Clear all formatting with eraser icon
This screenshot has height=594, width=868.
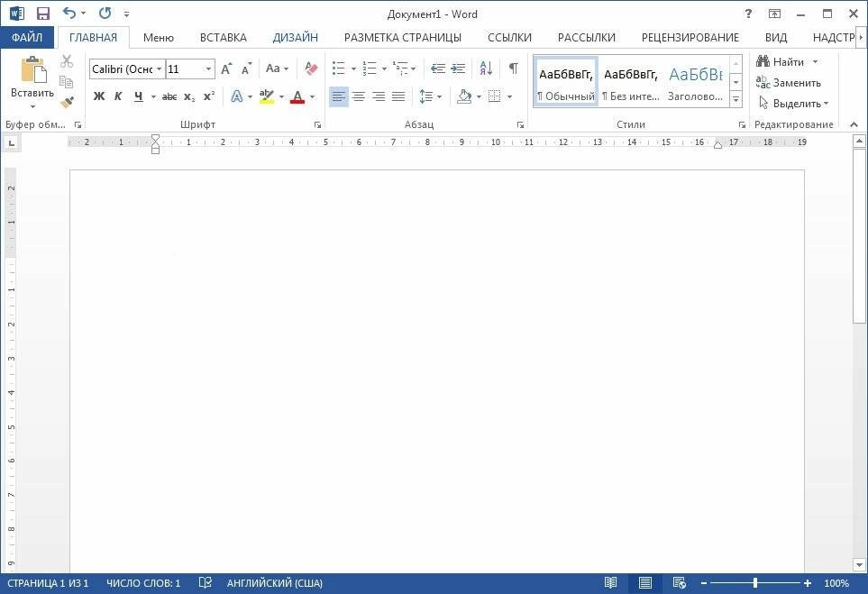[311, 69]
